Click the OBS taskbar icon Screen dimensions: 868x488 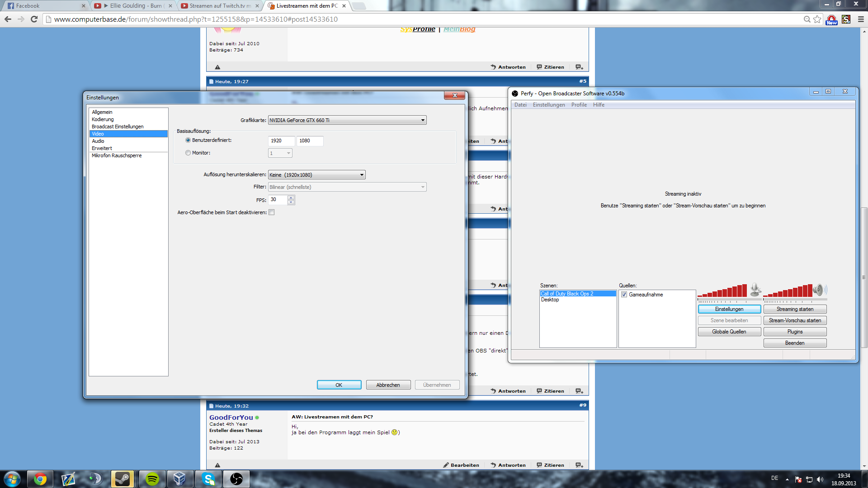coord(236,479)
